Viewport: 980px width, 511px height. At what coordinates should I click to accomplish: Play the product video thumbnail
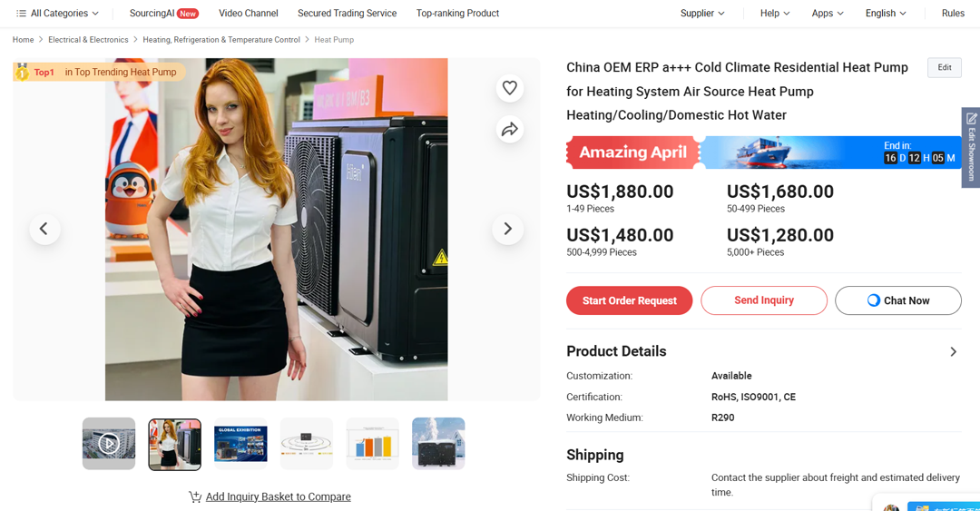[109, 444]
